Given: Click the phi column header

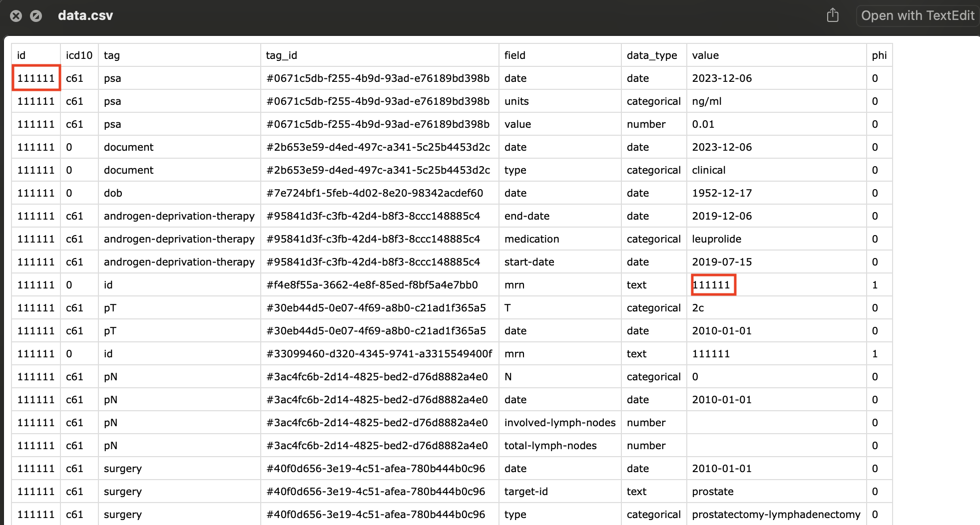Looking at the screenshot, I should pyautogui.click(x=879, y=55).
